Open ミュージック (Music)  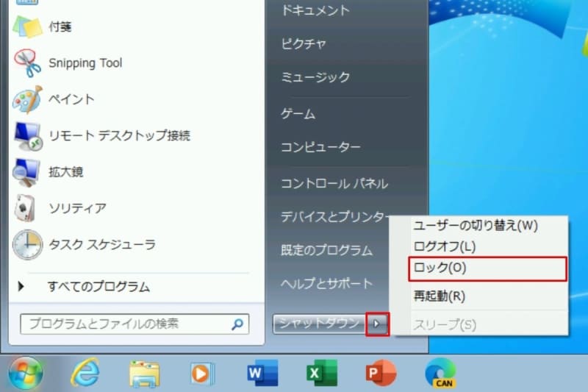point(315,77)
